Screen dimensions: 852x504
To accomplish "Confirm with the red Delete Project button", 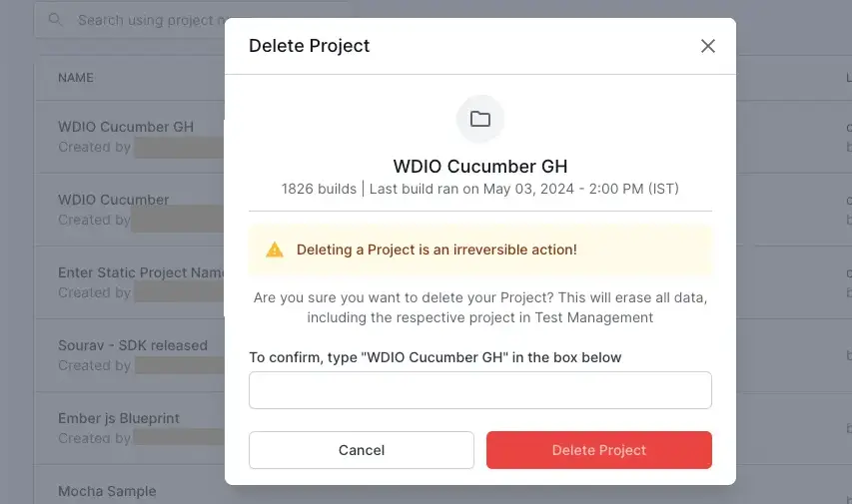I will (598, 450).
